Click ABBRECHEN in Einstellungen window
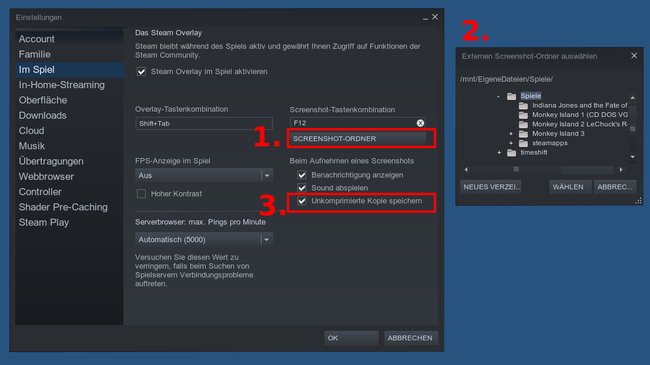The image size is (650, 365). (410, 338)
